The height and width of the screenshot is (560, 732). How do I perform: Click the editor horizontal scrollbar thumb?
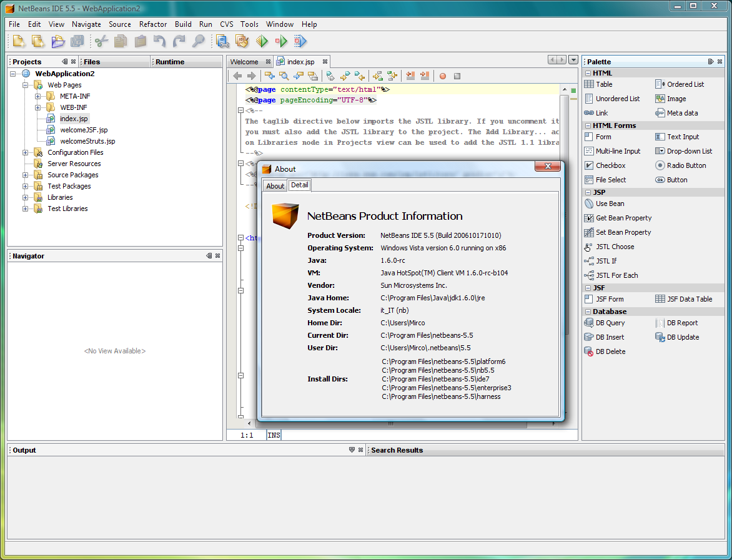(391, 424)
